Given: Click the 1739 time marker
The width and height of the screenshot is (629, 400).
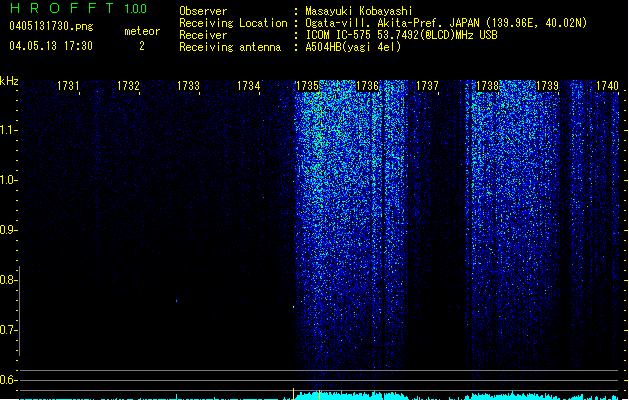Looking at the screenshot, I should point(547,86).
